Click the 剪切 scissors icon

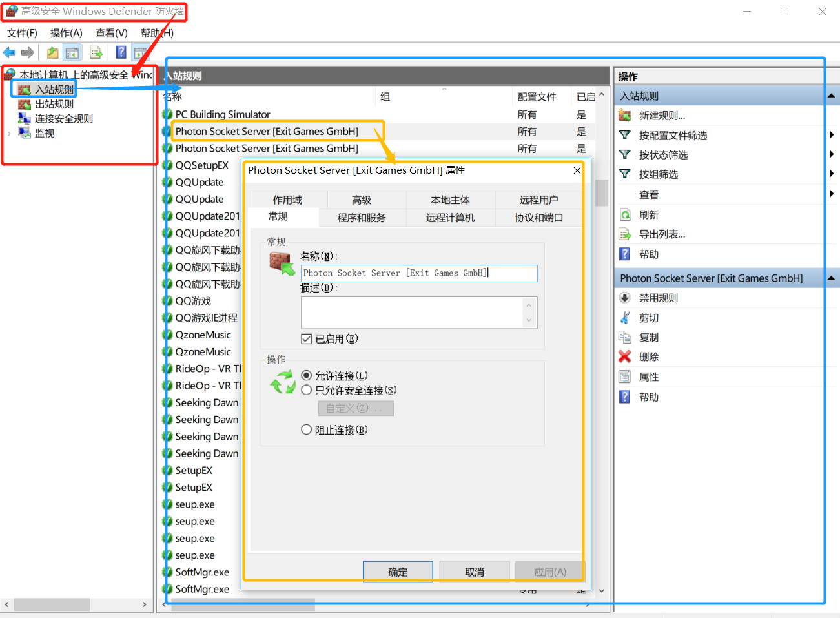click(625, 318)
